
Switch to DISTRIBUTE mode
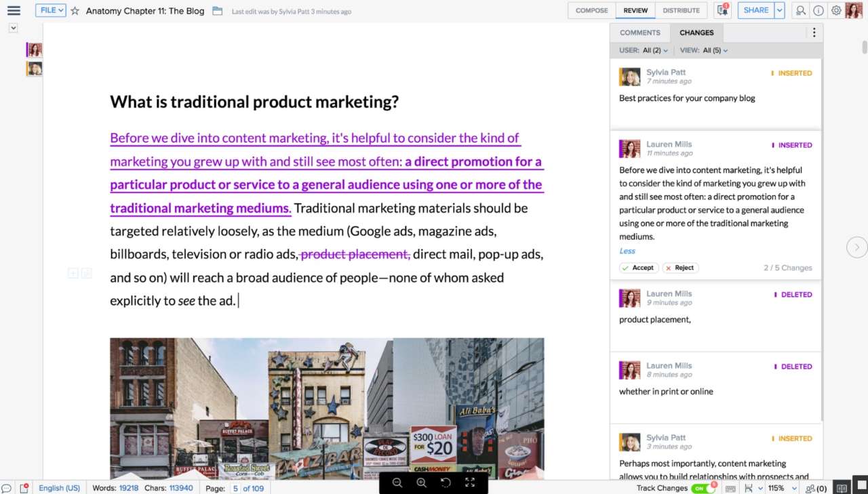[682, 10]
